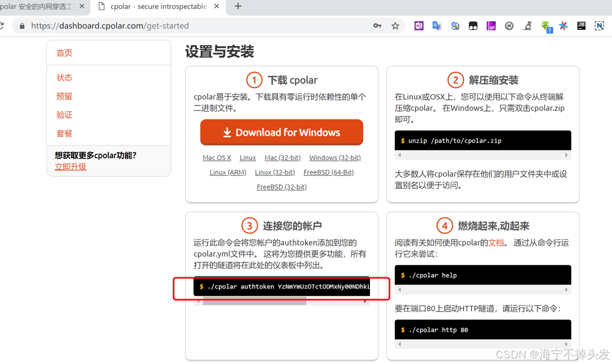Image resolution: width=612 pixels, height=364 pixels.
Task: Bookmark this page with star icon
Action: tap(395, 26)
